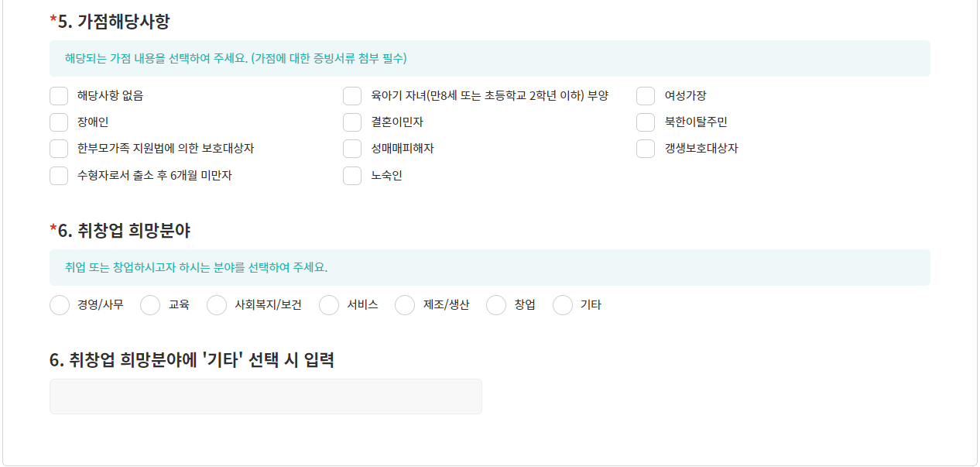980x467 pixels.
Task: Select the '서비스' radio button
Action: [329, 305]
